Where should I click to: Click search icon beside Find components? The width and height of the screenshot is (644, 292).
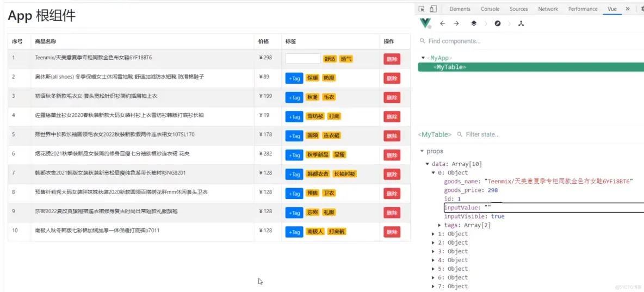point(422,41)
